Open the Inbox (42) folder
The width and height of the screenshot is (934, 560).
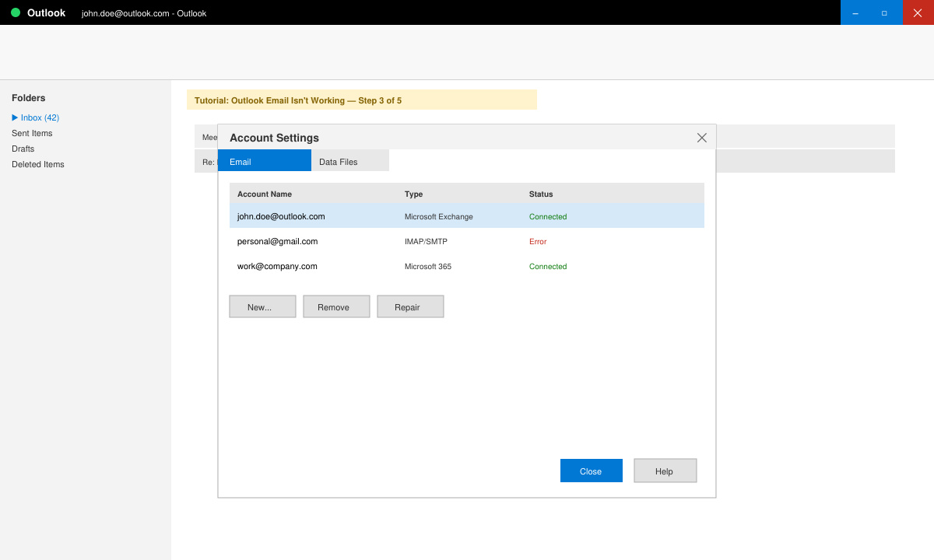[x=40, y=117]
